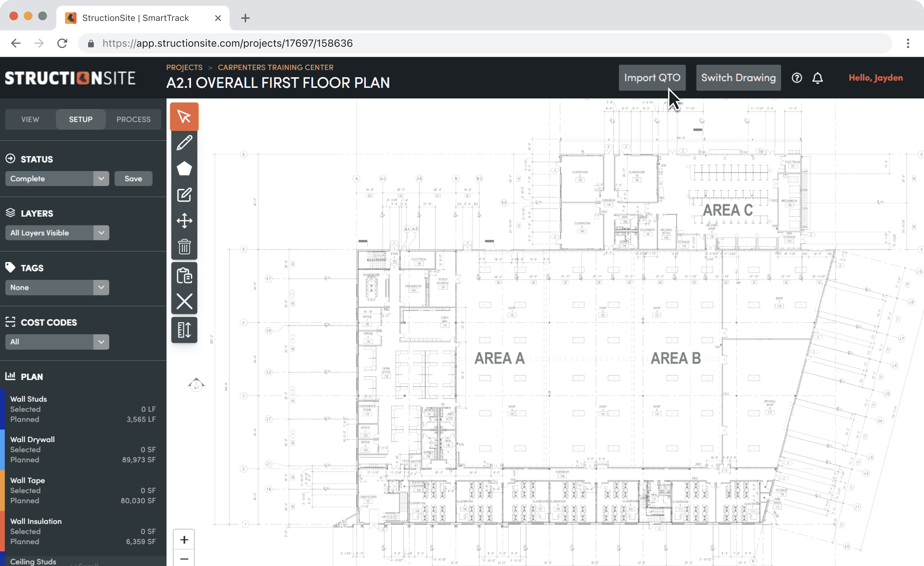Select the Wall Tape plan item
The height and width of the screenshot is (566, 924).
[x=83, y=490]
